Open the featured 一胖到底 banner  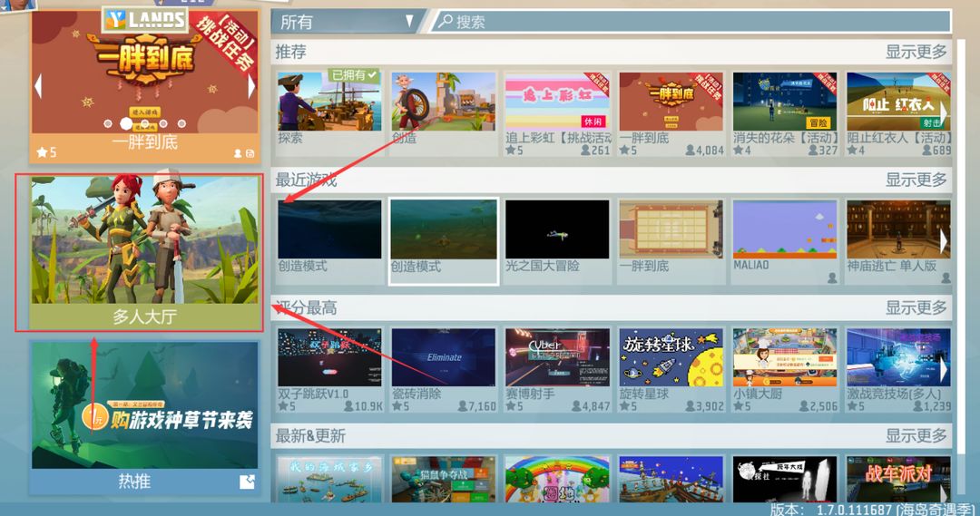pos(144,86)
